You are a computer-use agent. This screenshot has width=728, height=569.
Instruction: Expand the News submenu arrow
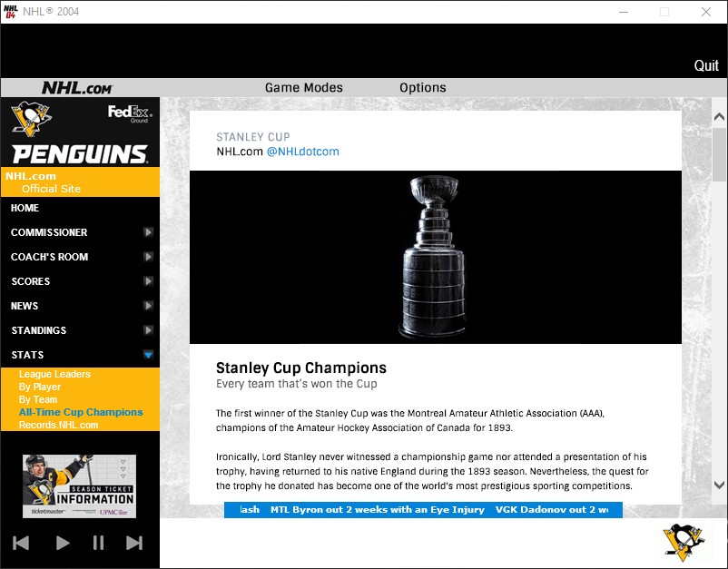(x=148, y=306)
